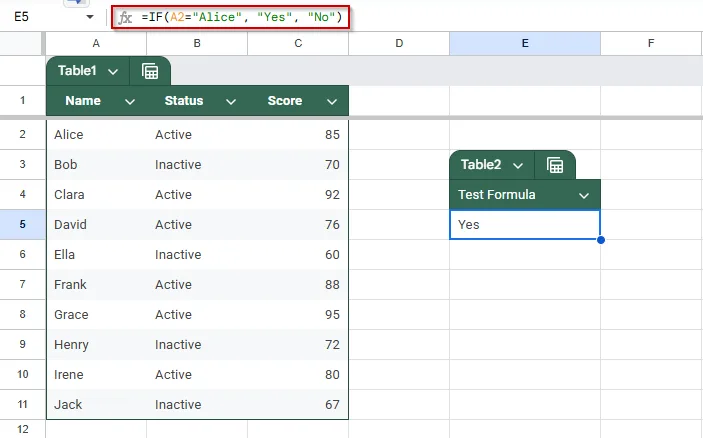The height and width of the screenshot is (438, 703).
Task: Click the Yes cell in Test Formula
Action: (x=525, y=225)
